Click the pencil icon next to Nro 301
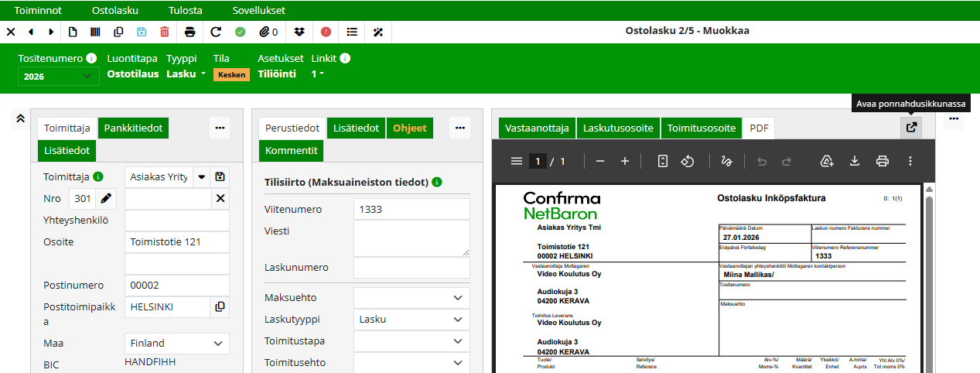Viewport: 980px width, 373px height. [106, 199]
